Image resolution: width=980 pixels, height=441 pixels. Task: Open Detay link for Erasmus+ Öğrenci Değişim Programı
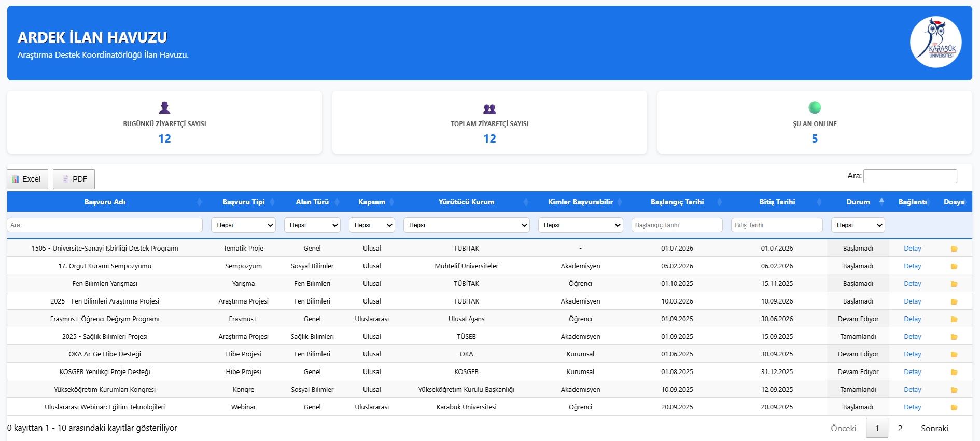tap(912, 319)
